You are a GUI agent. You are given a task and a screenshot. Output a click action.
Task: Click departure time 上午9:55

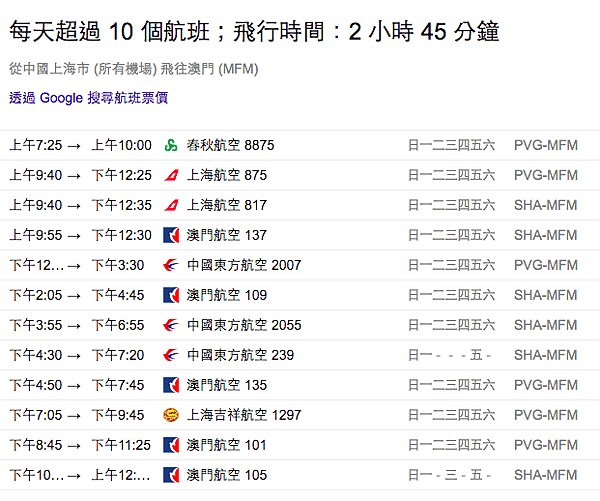coord(36,235)
